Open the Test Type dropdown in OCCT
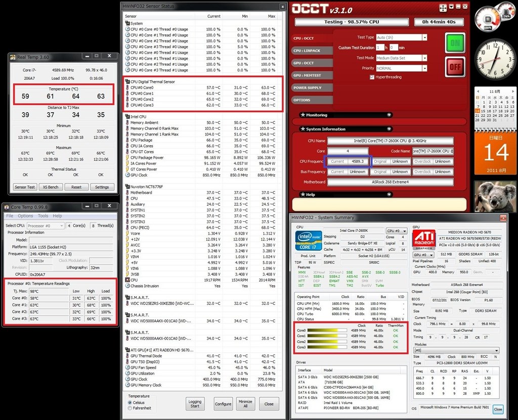 [425, 37]
